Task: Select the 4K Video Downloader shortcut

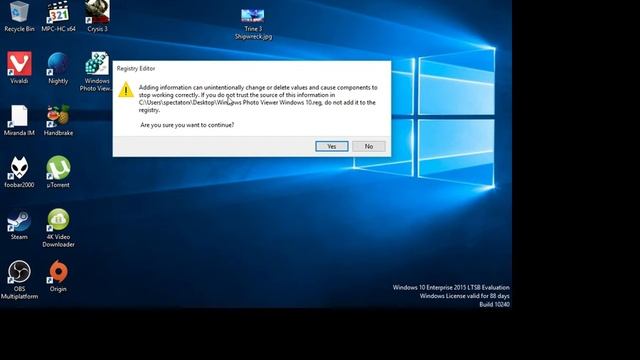Action: (58, 228)
